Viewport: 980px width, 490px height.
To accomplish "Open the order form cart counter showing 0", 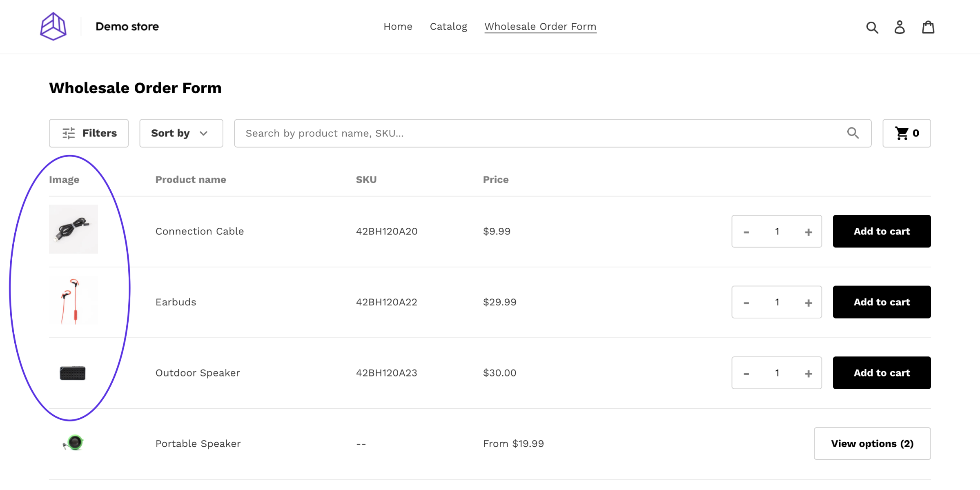I will coord(906,133).
